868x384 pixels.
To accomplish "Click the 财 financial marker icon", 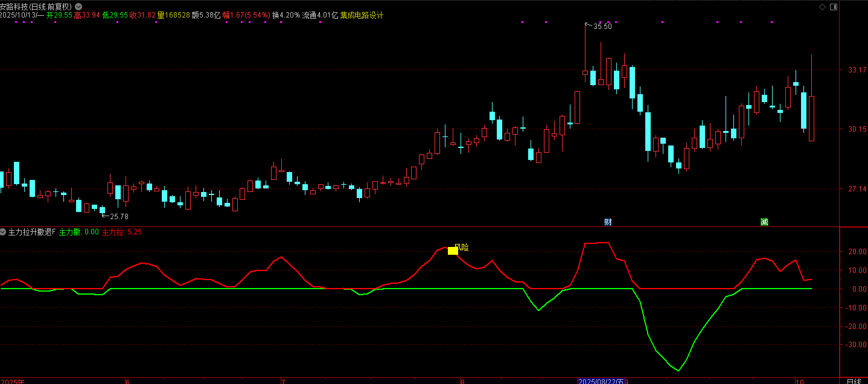I will [608, 222].
